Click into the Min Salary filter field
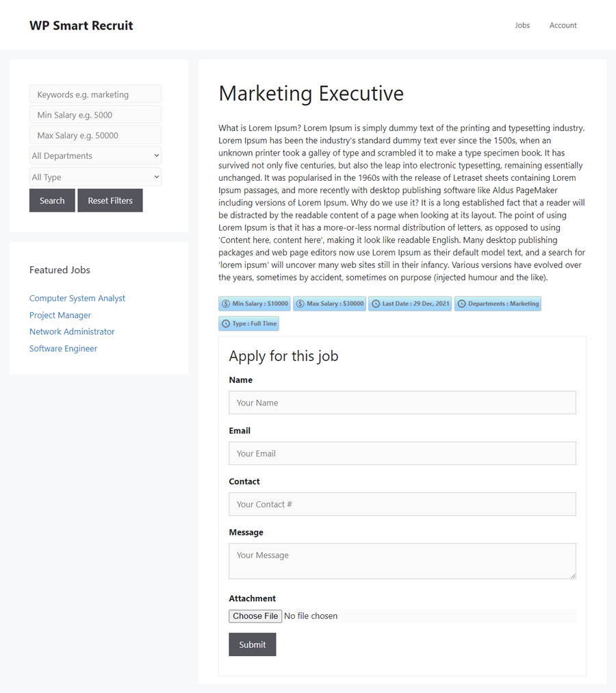Viewport: 616px width, 693px height. [x=95, y=115]
